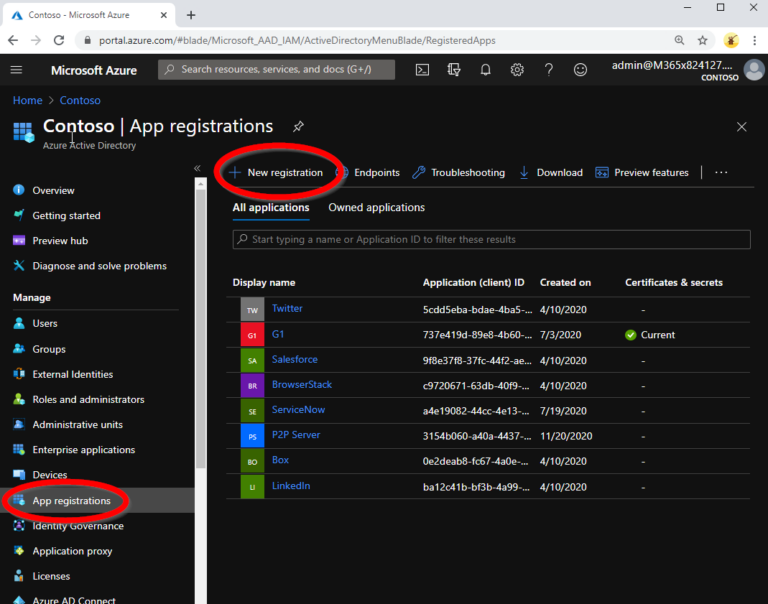Open the P2P Server app registration
The height and width of the screenshot is (604, 768).
click(296, 435)
